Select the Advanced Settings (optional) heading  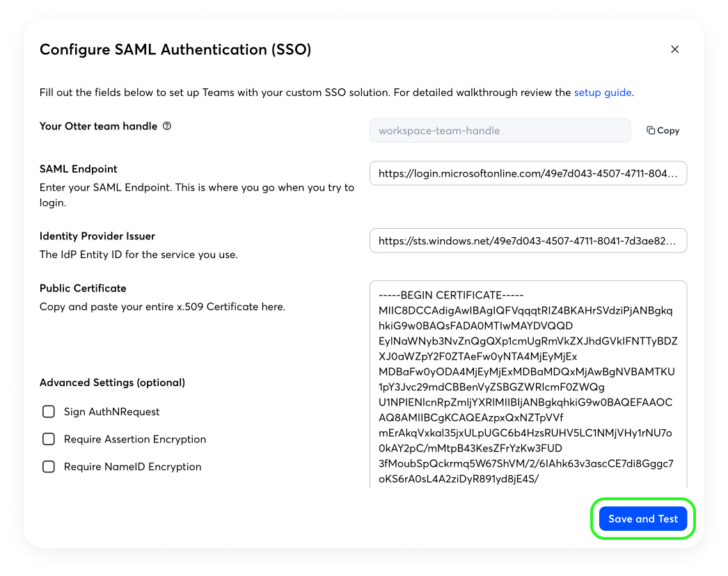click(112, 383)
